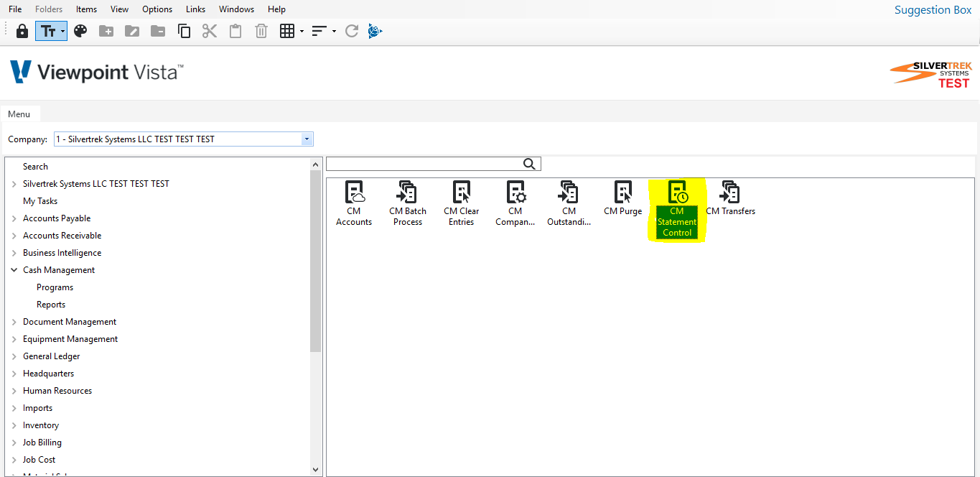Image resolution: width=980 pixels, height=477 pixels.
Task: Click the sort order icon
Action: pos(319,31)
